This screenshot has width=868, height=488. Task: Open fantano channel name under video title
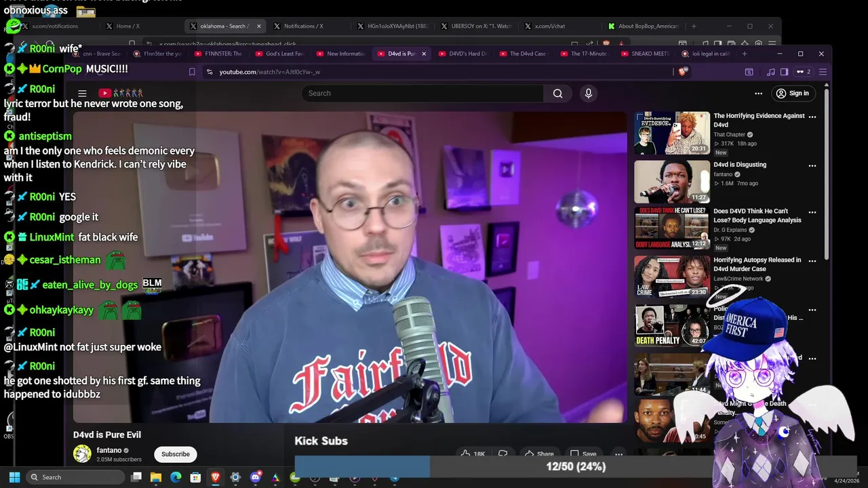click(x=109, y=450)
